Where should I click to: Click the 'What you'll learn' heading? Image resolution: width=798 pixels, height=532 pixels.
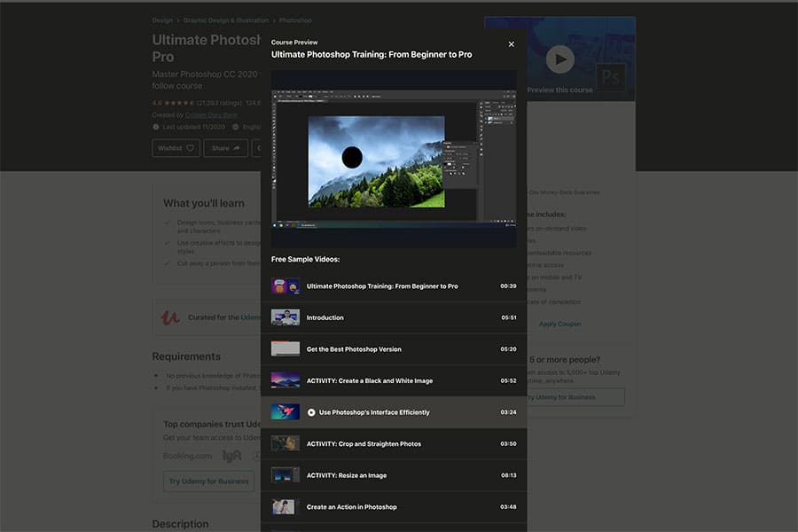coord(204,203)
